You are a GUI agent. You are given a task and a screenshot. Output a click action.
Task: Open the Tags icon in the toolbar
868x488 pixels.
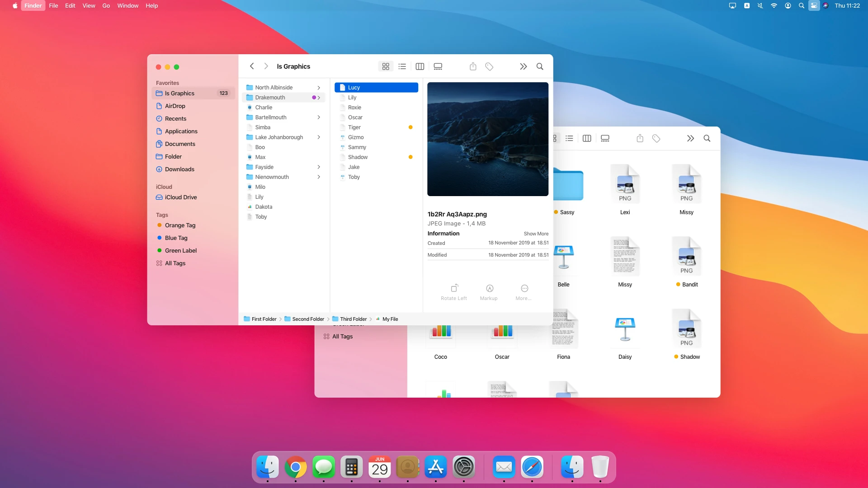click(489, 66)
